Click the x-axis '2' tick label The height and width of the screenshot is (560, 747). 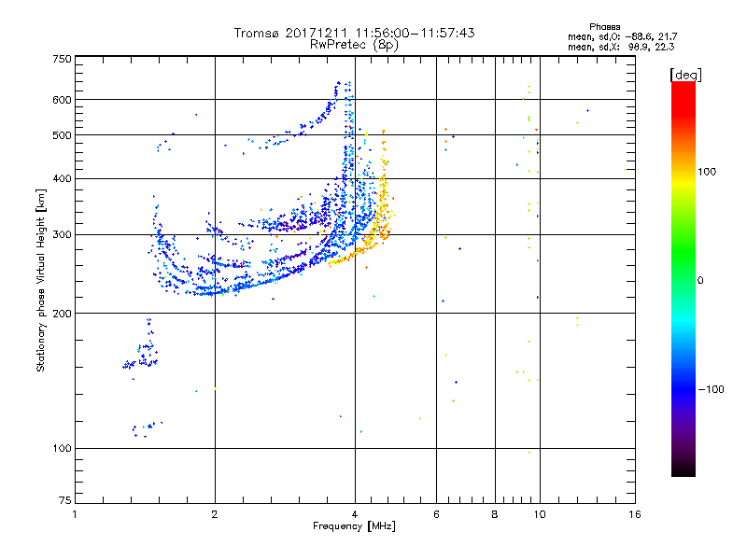(215, 514)
